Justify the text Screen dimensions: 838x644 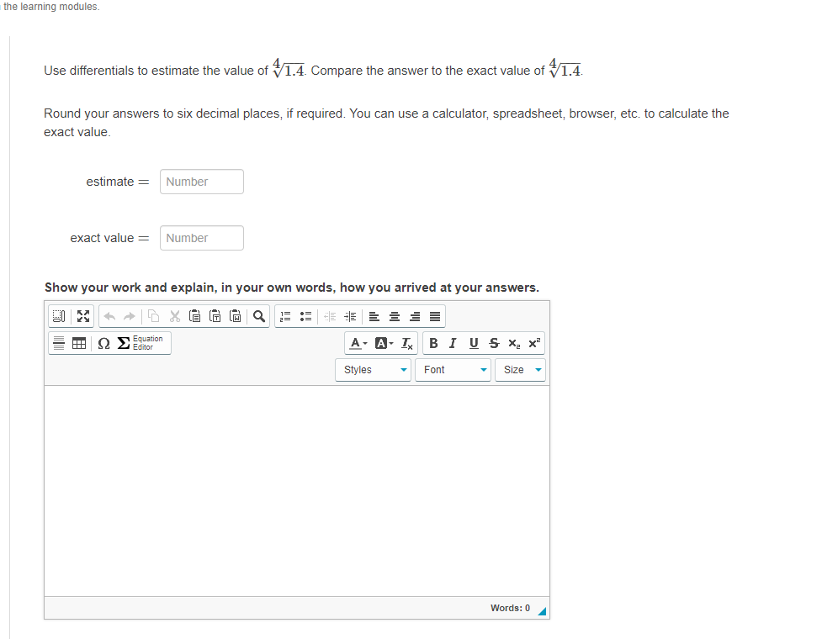click(x=435, y=316)
